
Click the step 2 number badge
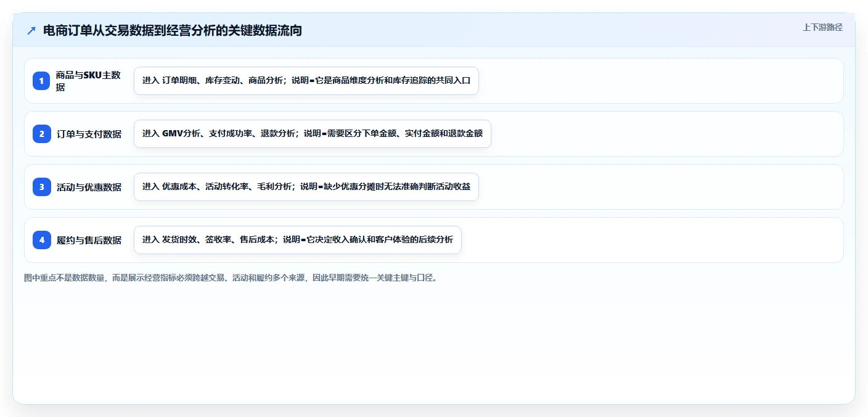41,134
